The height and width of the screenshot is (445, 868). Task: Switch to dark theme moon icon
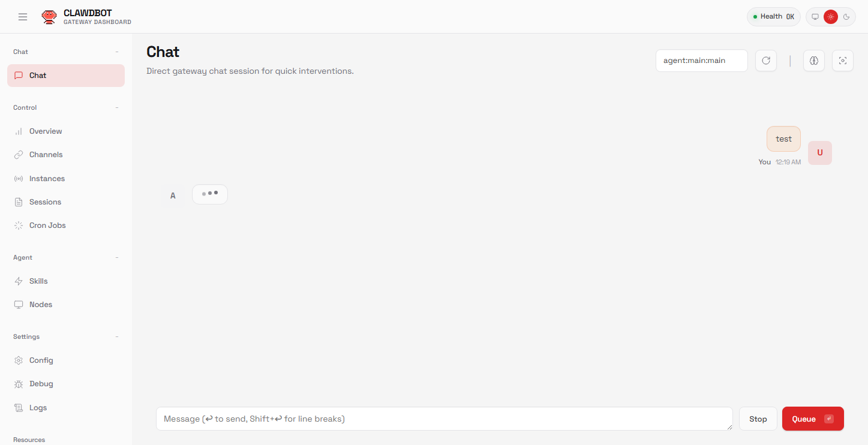[846, 17]
